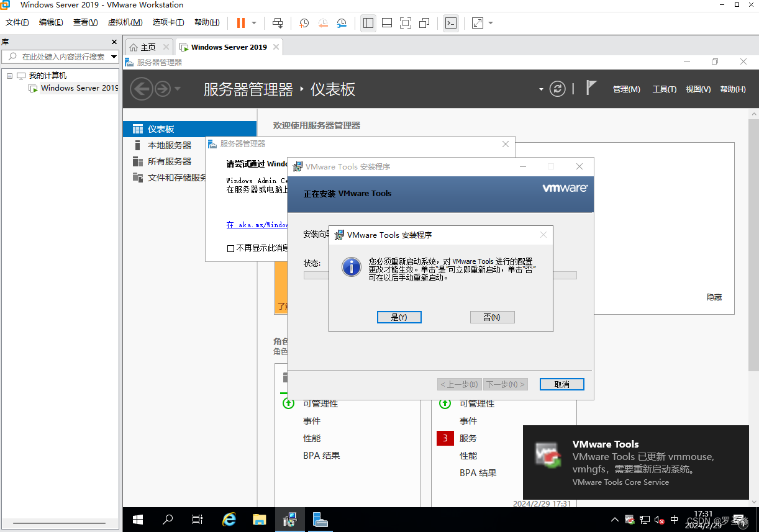Click Send Ctrl+Alt+Del toolbar icon

point(278,23)
